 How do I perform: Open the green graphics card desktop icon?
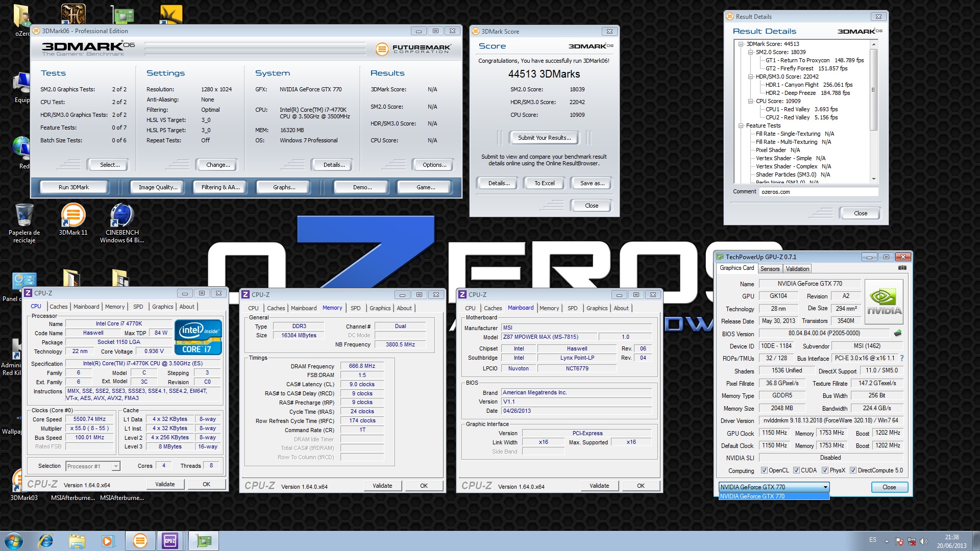123,15
